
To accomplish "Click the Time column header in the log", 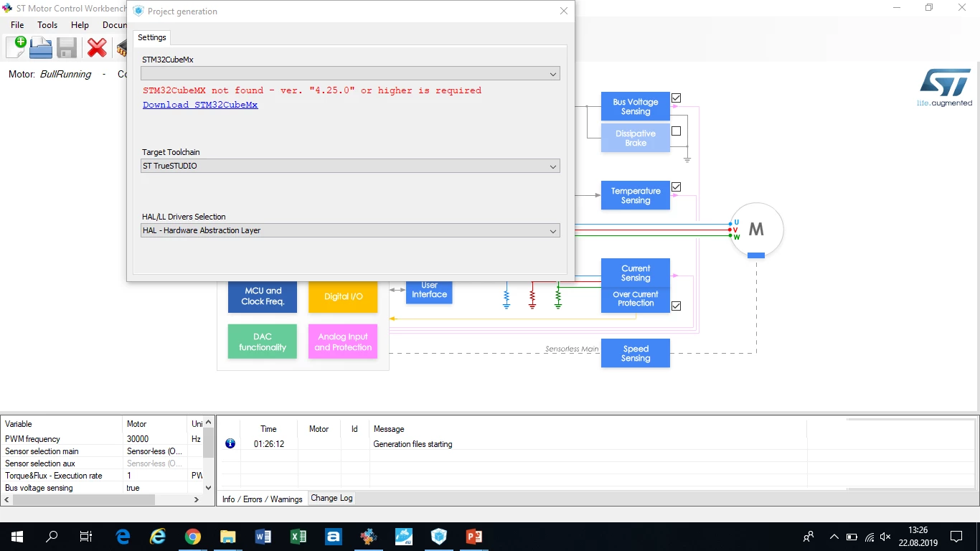I will [268, 429].
